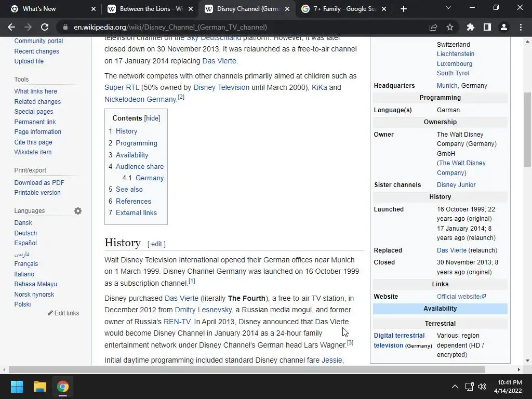532x399 pixels.
Task: Jump to History in the contents
Action: [x=126, y=131]
